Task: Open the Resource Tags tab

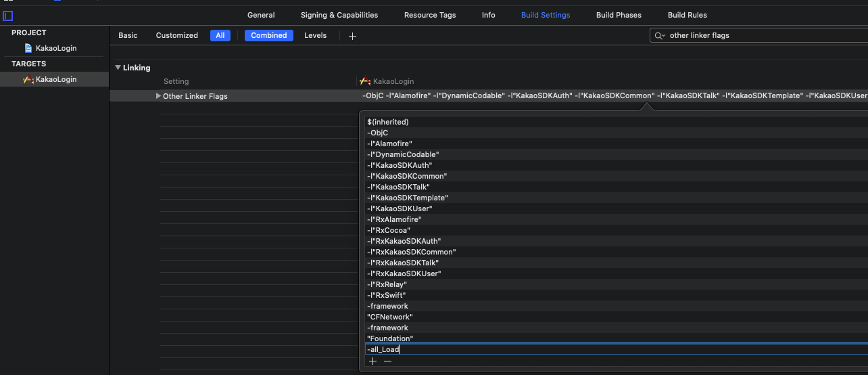Action: point(430,15)
